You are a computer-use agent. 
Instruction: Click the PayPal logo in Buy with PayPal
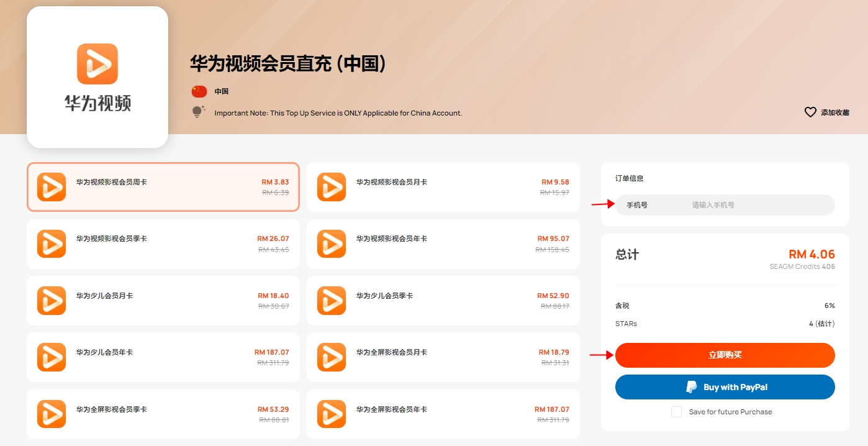pos(692,387)
